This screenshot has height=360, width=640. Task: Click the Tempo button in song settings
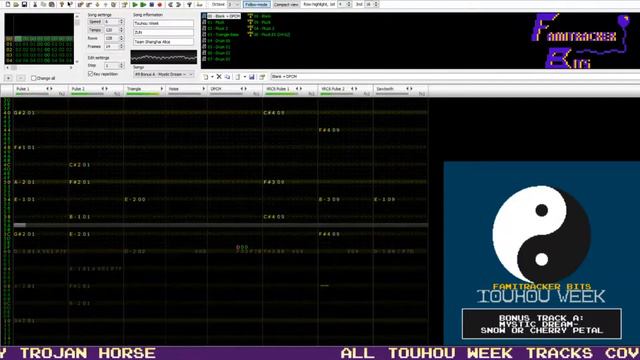pyautogui.click(x=95, y=30)
